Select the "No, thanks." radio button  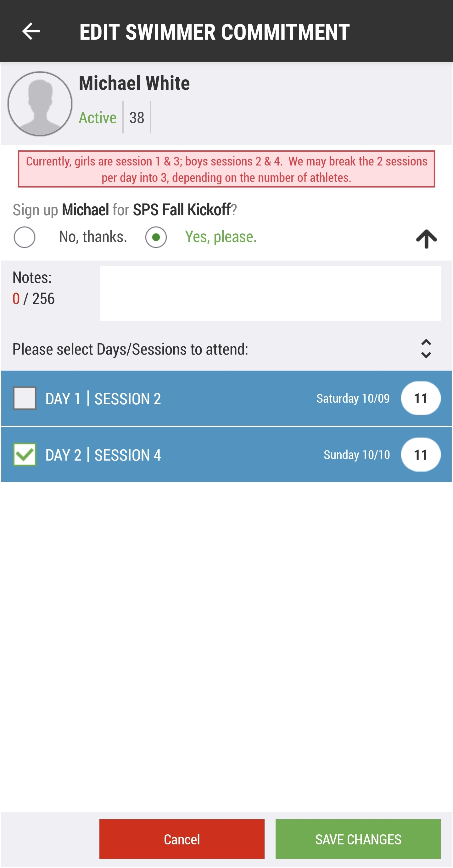(25, 237)
